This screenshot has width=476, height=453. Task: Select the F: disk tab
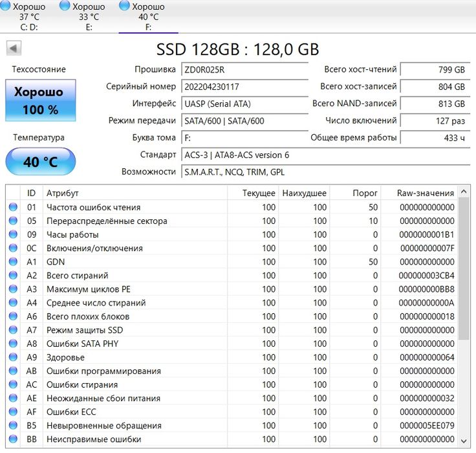(x=148, y=16)
